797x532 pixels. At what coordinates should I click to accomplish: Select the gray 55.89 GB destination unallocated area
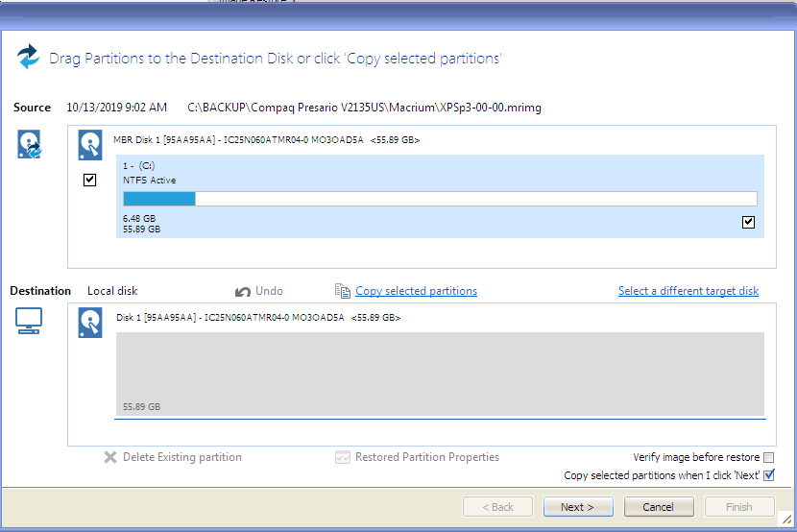[x=440, y=374]
